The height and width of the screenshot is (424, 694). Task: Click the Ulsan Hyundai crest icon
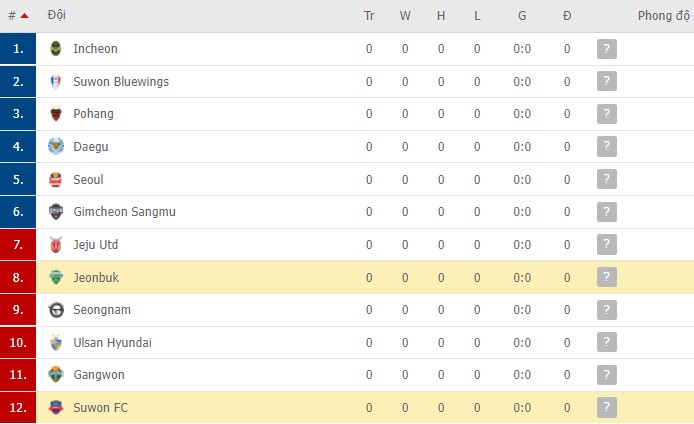(x=56, y=343)
